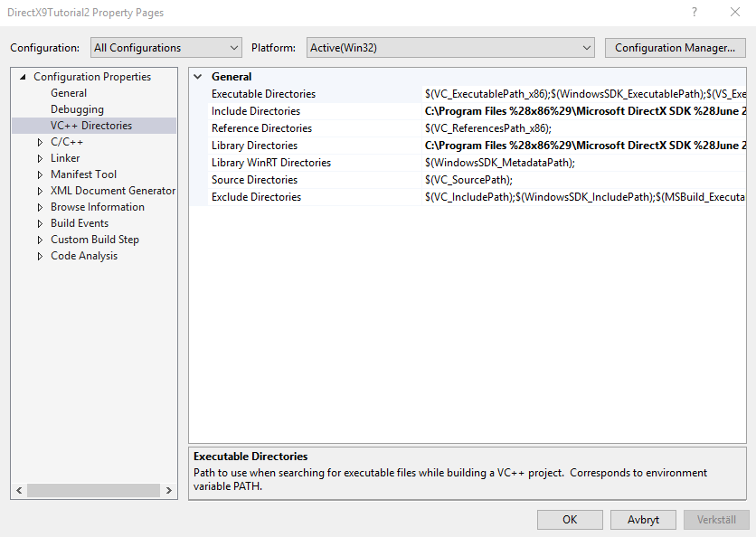
Task: Open Configuration Manager
Action: coord(675,48)
